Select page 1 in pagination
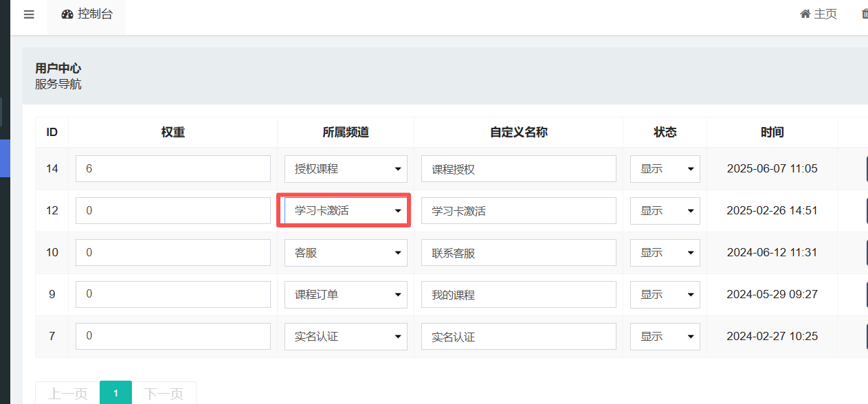 click(115, 394)
